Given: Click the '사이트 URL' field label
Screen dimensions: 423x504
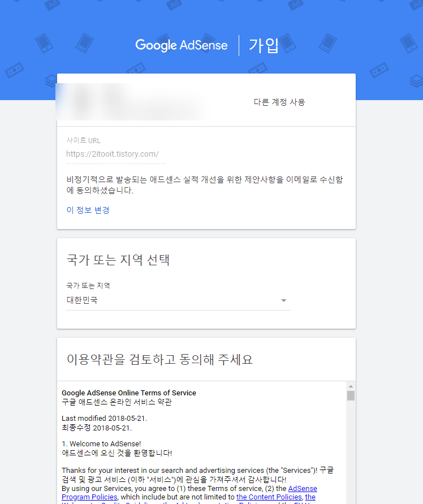Looking at the screenshot, I should click(x=83, y=140).
